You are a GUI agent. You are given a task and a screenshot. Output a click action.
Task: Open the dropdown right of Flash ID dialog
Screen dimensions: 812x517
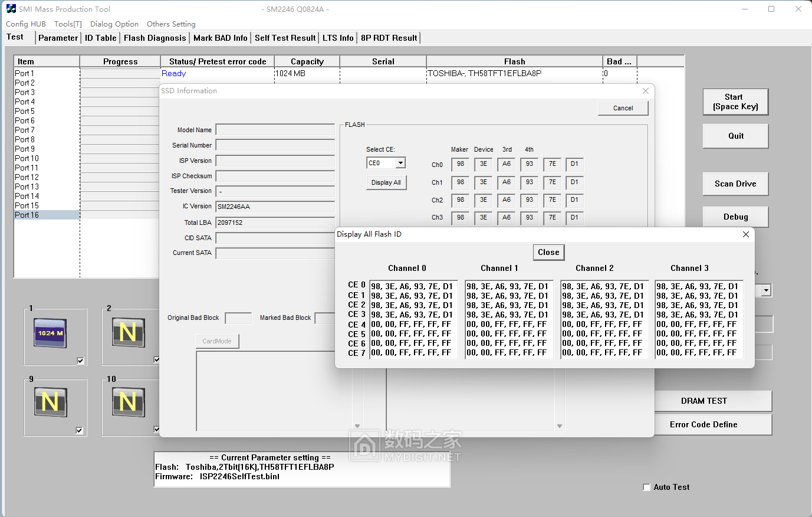(x=766, y=290)
